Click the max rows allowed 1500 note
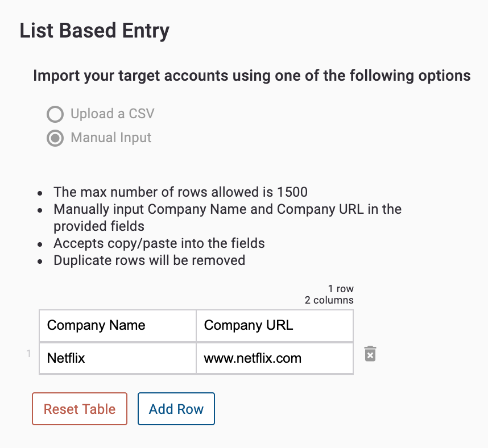This screenshot has height=448, width=488. click(x=180, y=192)
